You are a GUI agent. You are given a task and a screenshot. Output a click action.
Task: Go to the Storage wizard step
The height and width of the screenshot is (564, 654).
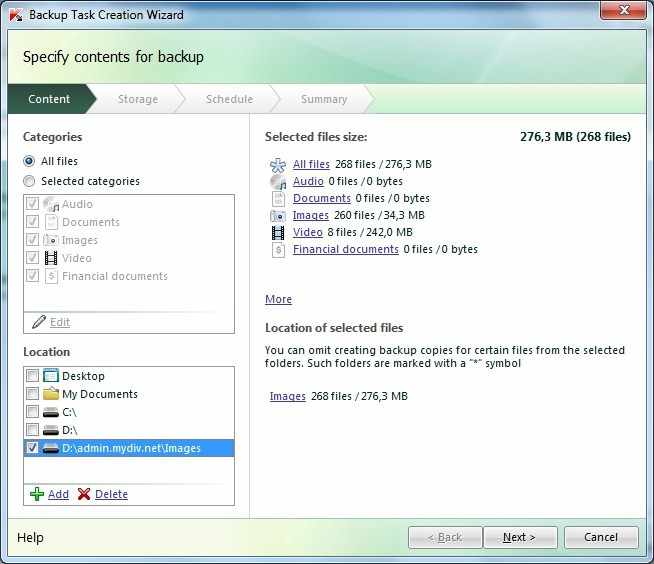click(138, 99)
